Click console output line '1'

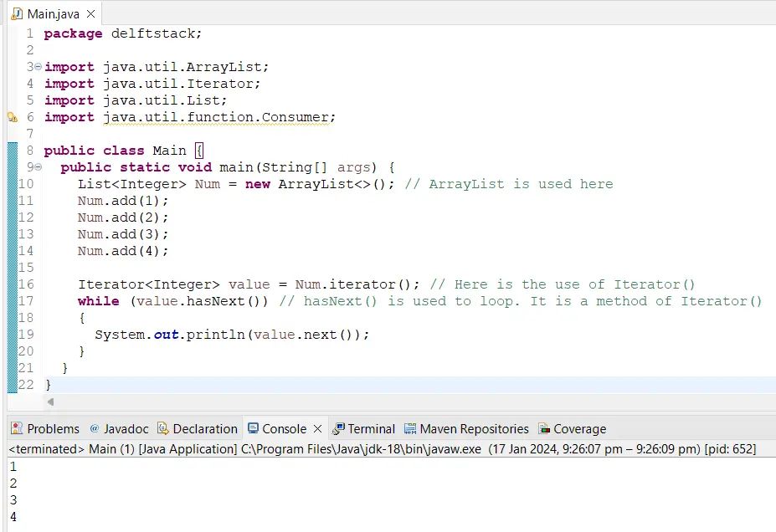13,466
